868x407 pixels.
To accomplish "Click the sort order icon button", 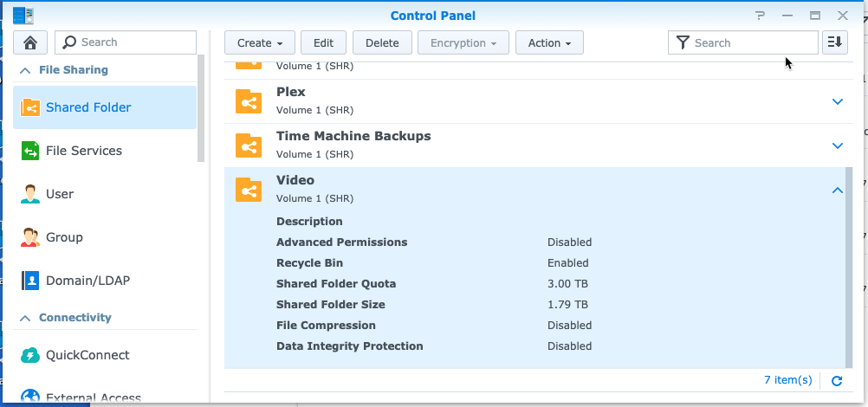I will 834,42.
